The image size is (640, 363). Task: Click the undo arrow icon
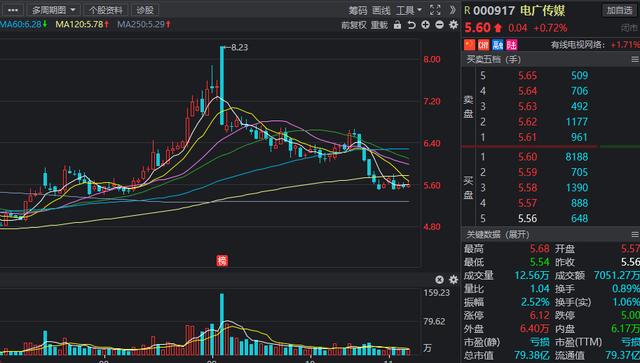tap(411, 25)
